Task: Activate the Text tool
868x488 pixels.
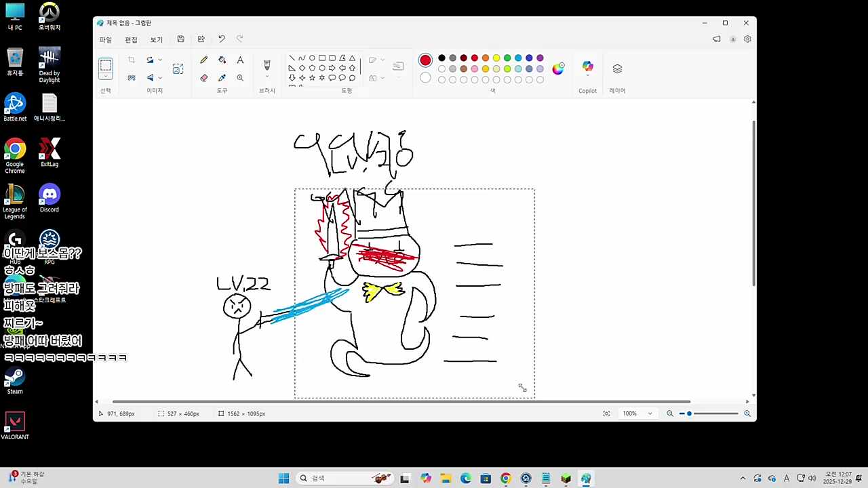Action: pos(240,60)
